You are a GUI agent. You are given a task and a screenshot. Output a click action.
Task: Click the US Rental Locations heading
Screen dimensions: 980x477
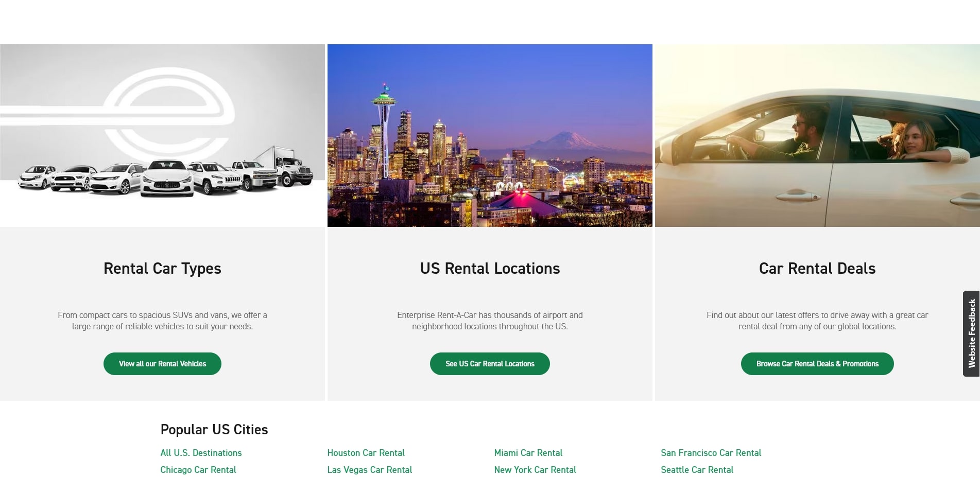coord(490,269)
